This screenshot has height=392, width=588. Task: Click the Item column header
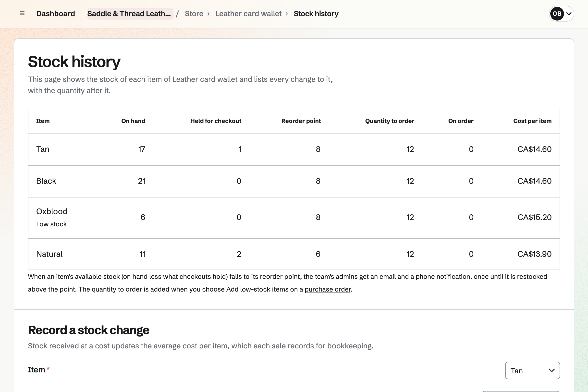point(43,121)
